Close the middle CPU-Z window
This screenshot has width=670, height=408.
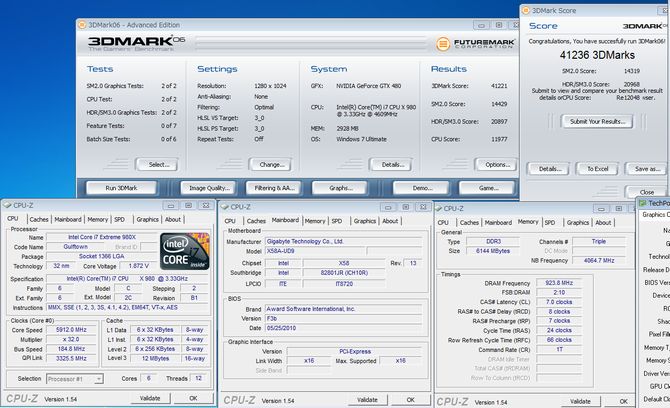pyautogui.click(x=423, y=207)
